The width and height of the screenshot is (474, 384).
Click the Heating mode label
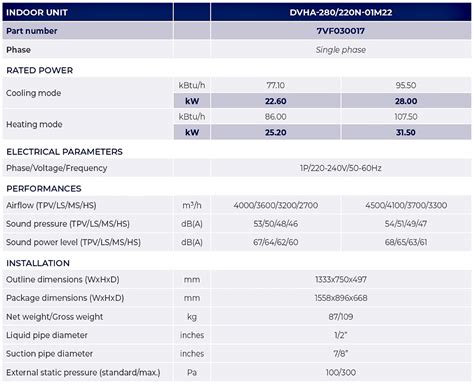coord(34,124)
